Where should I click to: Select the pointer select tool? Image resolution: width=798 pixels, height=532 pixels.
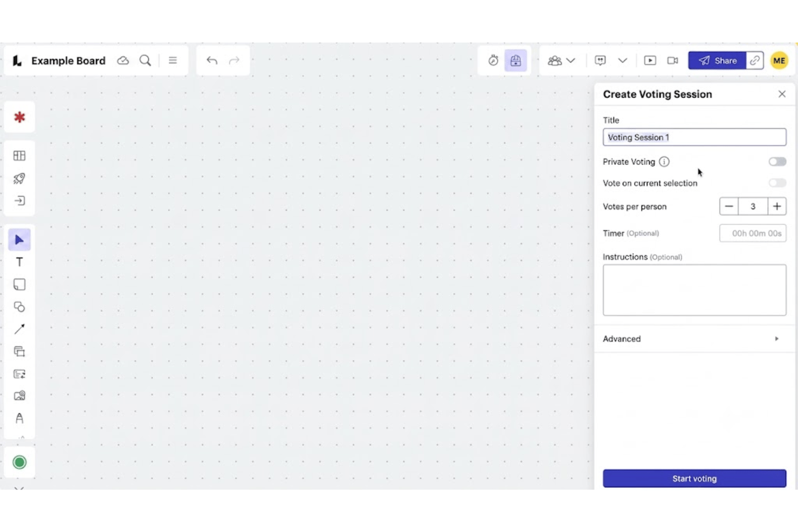pyautogui.click(x=19, y=240)
